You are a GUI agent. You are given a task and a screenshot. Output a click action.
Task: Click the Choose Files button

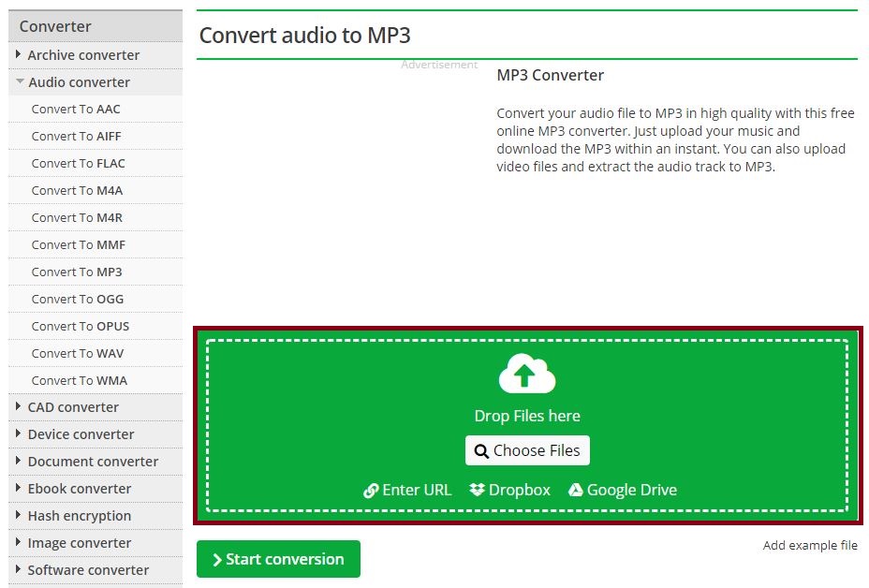527,450
